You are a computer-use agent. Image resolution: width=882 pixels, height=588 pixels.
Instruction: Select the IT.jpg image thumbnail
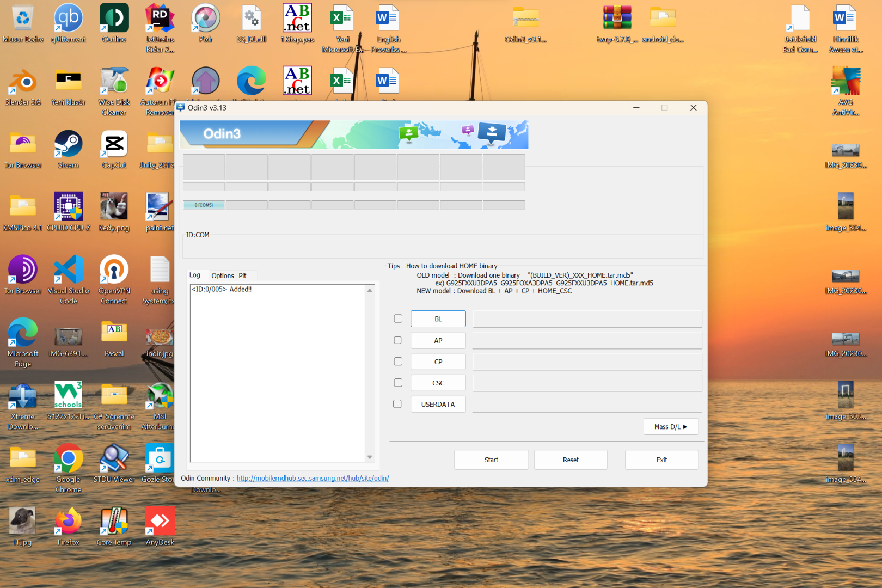pos(23,526)
